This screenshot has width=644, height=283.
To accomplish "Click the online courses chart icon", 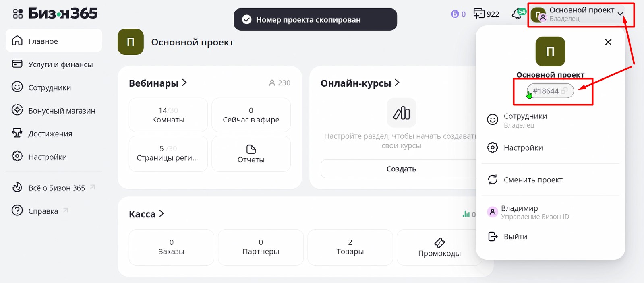I will click(401, 113).
